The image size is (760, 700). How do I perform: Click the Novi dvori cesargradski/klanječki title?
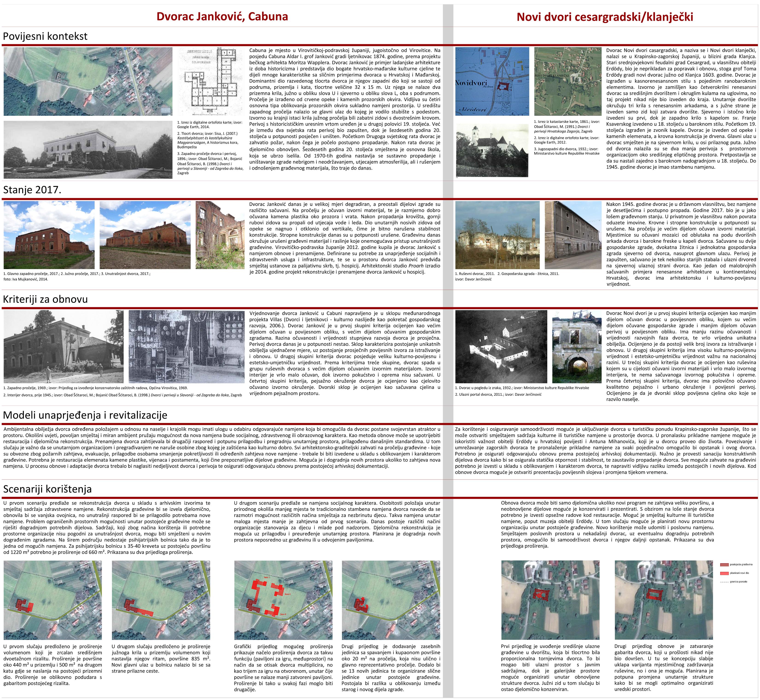click(605, 17)
